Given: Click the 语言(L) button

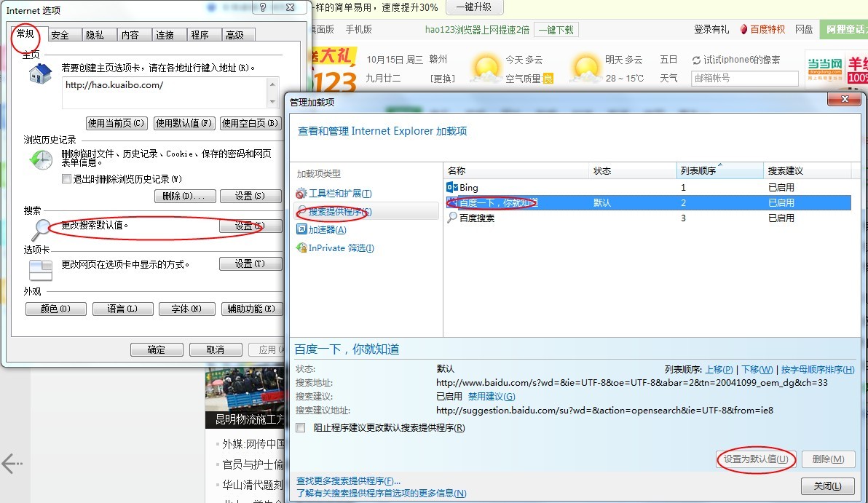Looking at the screenshot, I should pos(122,309).
